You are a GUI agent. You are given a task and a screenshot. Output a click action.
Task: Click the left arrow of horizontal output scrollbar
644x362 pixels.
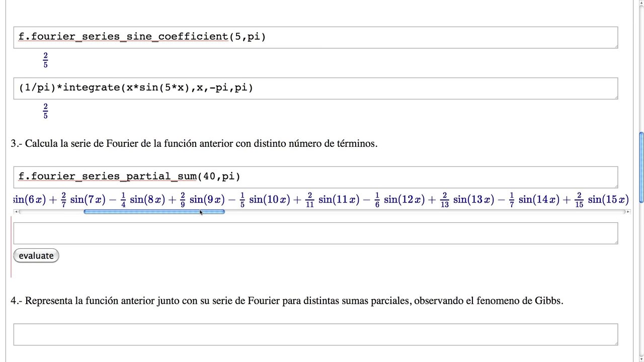point(16,212)
